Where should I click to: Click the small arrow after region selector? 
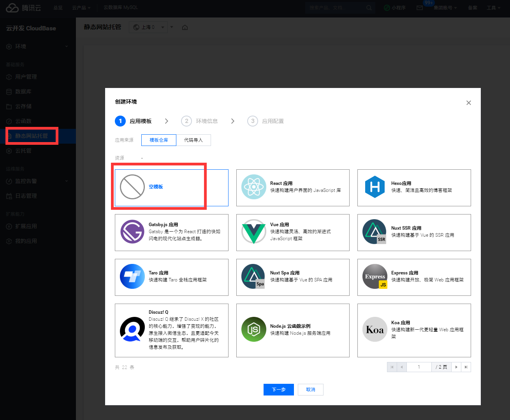(x=172, y=27)
